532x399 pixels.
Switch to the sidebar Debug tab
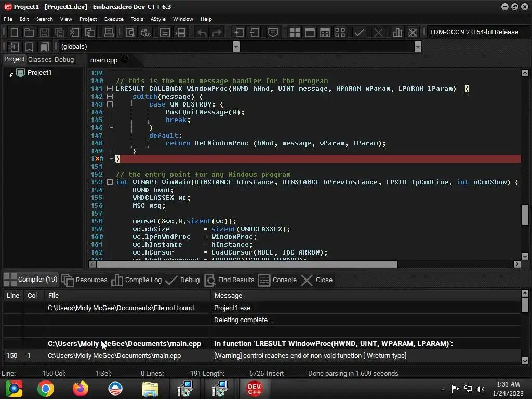pos(64,59)
